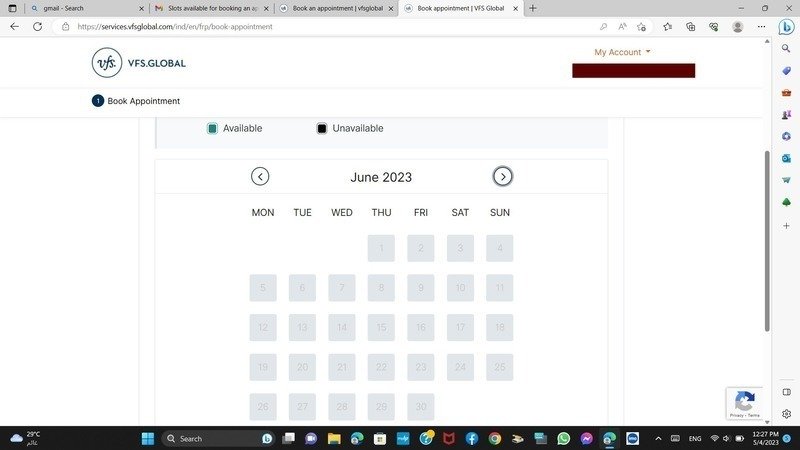Click the Available legend swatch
This screenshot has width=800, height=450.
213,128
